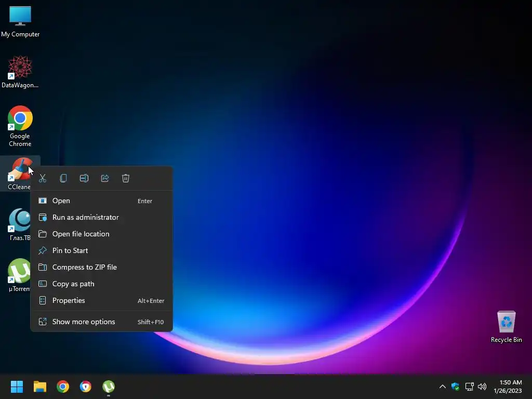Click the Rename icon in context menu
The height and width of the screenshot is (399, 532).
pos(84,178)
